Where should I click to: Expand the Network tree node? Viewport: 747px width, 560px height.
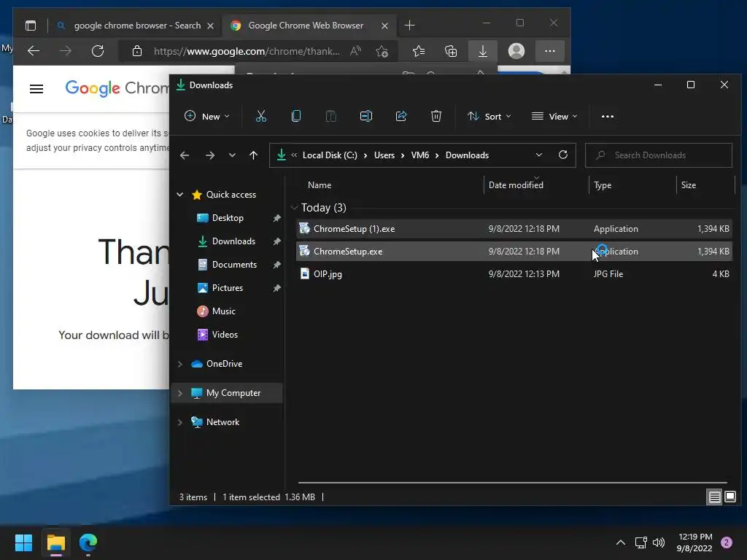click(x=180, y=422)
